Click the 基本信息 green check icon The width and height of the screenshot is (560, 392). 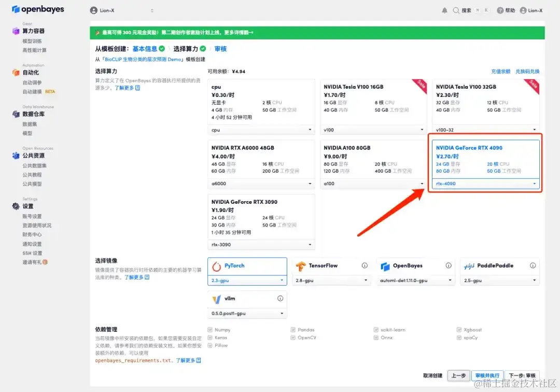pos(162,49)
